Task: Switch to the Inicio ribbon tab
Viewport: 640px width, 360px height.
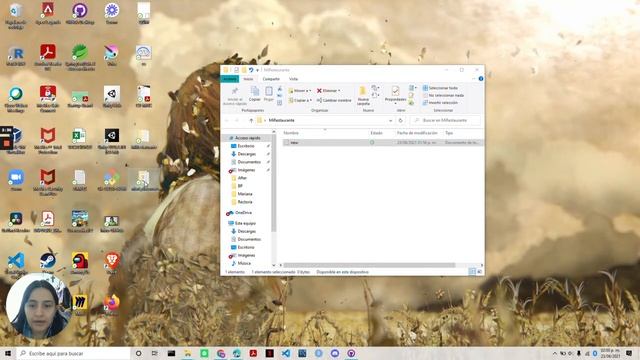Action: 248,79
